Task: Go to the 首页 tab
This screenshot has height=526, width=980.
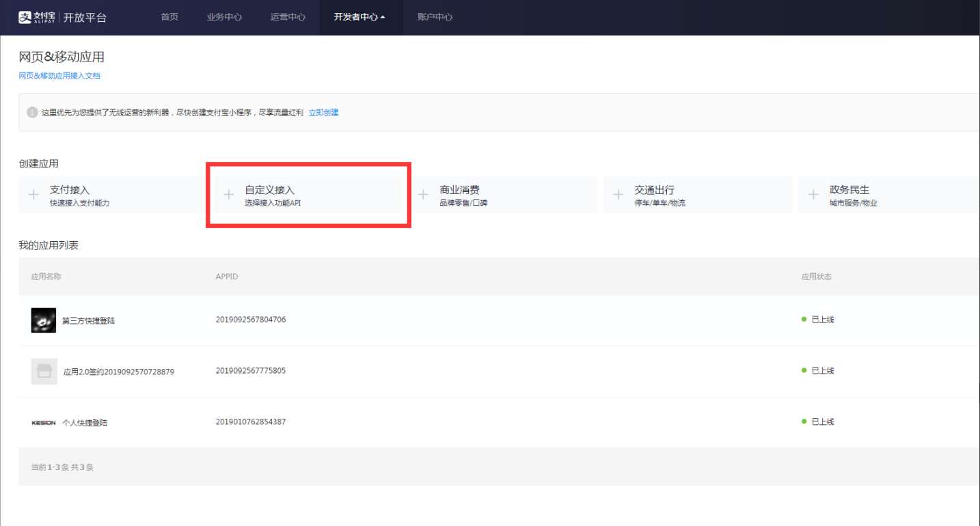Action: (x=169, y=17)
